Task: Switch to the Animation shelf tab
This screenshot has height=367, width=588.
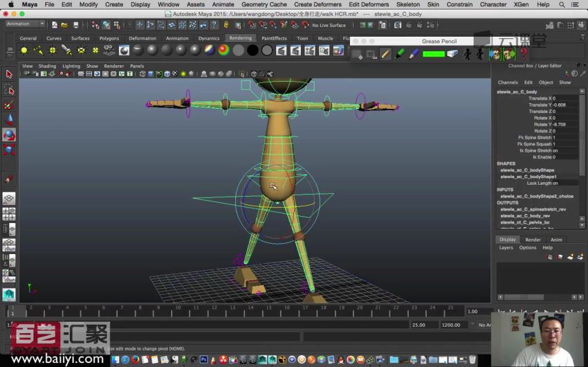Action: (x=177, y=38)
